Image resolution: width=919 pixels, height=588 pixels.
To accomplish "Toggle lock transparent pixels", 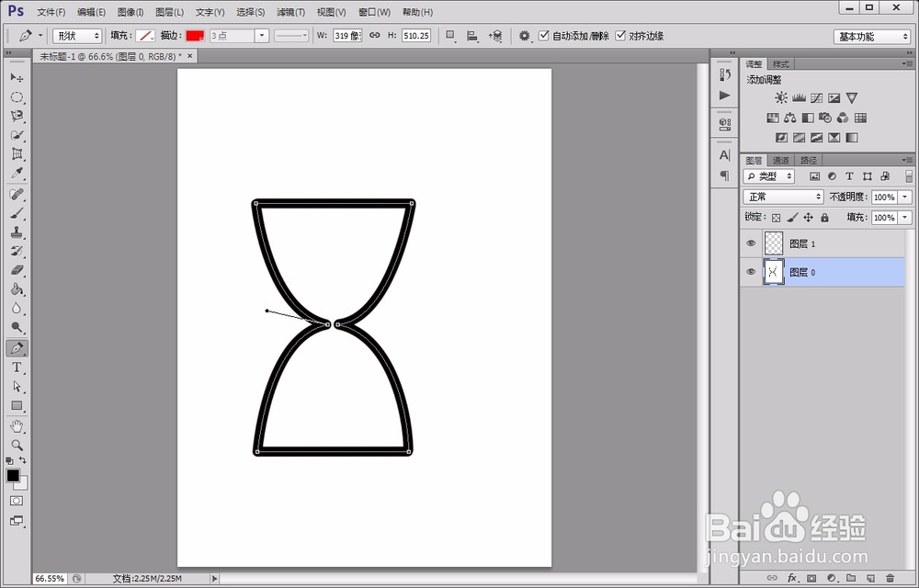I will coord(776,218).
